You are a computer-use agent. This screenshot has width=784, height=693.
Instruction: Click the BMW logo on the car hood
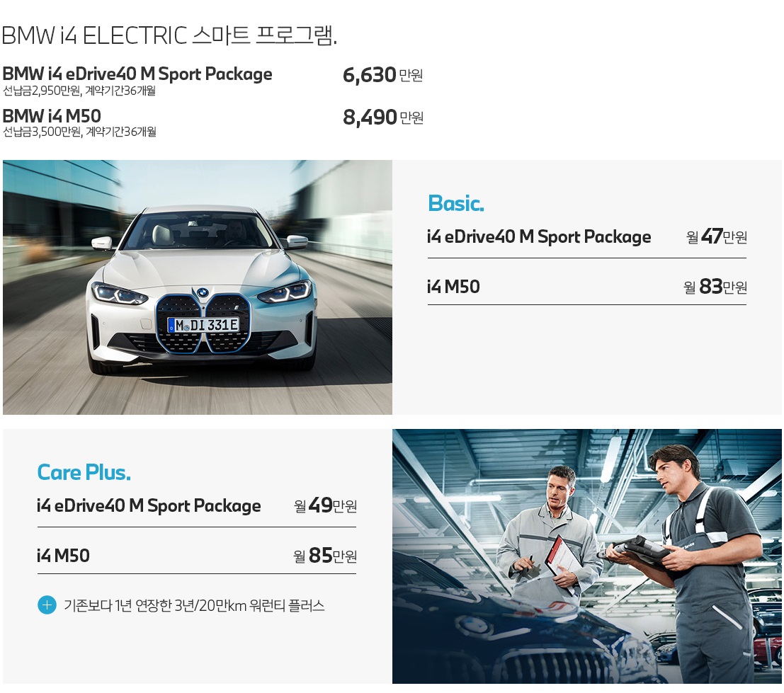[x=202, y=293]
